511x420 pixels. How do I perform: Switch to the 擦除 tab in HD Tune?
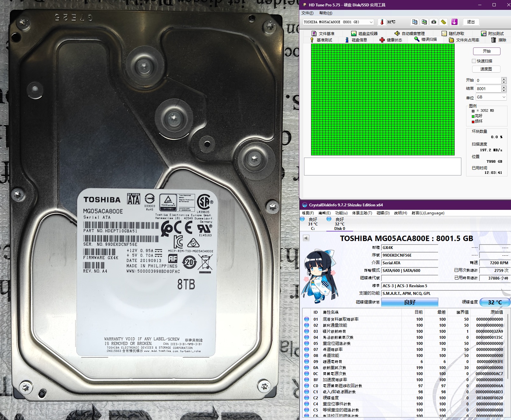tap(499, 40)
